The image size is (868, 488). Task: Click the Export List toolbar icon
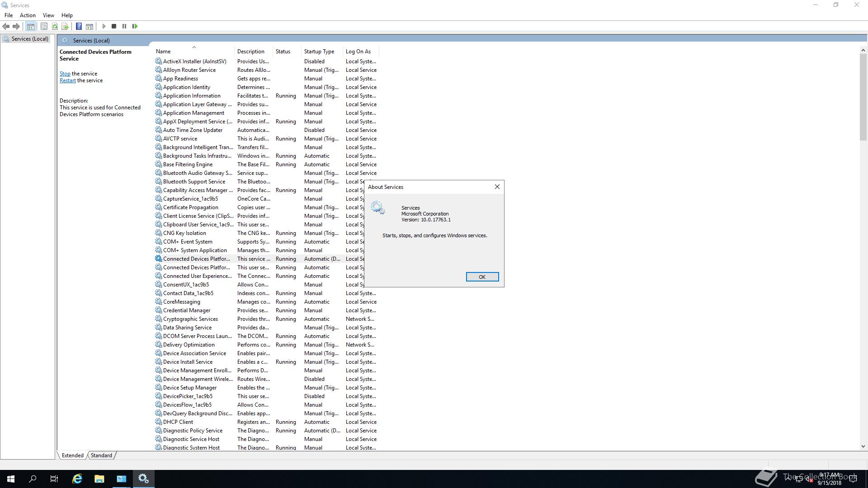point(65,26)
